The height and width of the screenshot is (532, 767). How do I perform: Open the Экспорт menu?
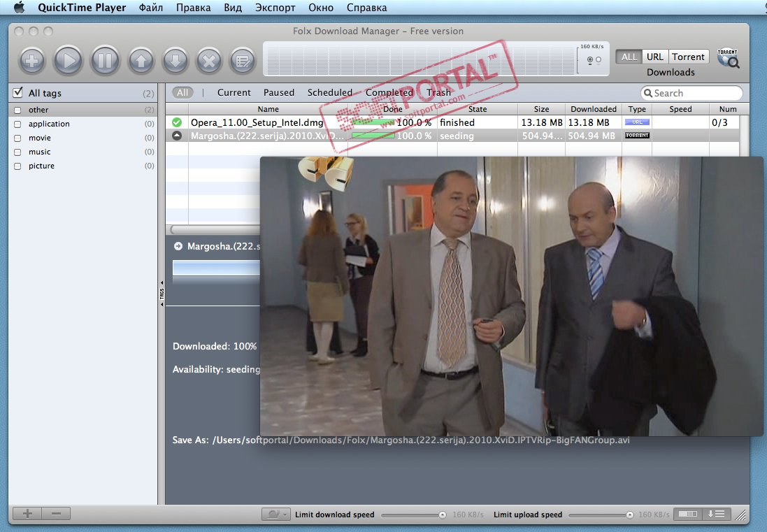point(275,8)
